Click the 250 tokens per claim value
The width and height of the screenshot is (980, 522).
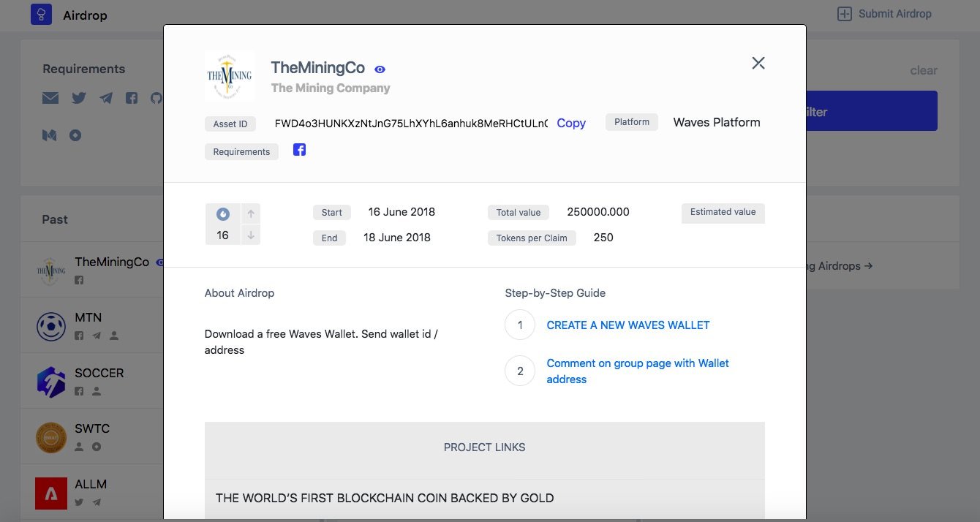pyautogui.click(x=603, y=238)
